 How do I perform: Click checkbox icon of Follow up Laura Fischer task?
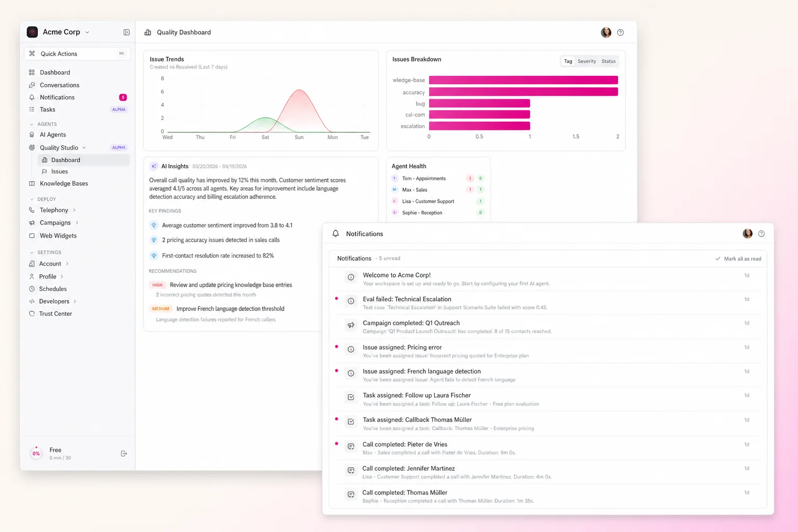pos(351,397)
